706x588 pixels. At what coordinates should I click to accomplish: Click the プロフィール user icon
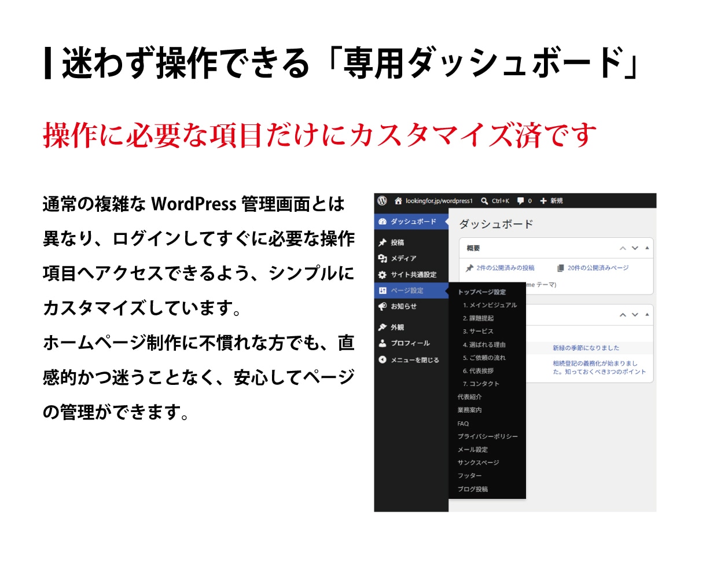tap(383, 343)
